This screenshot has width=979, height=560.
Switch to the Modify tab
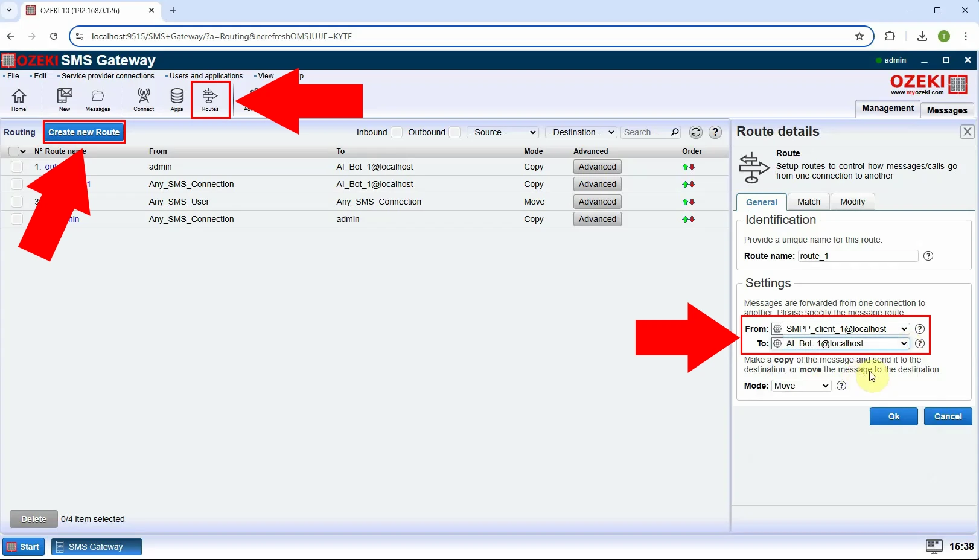852,202
